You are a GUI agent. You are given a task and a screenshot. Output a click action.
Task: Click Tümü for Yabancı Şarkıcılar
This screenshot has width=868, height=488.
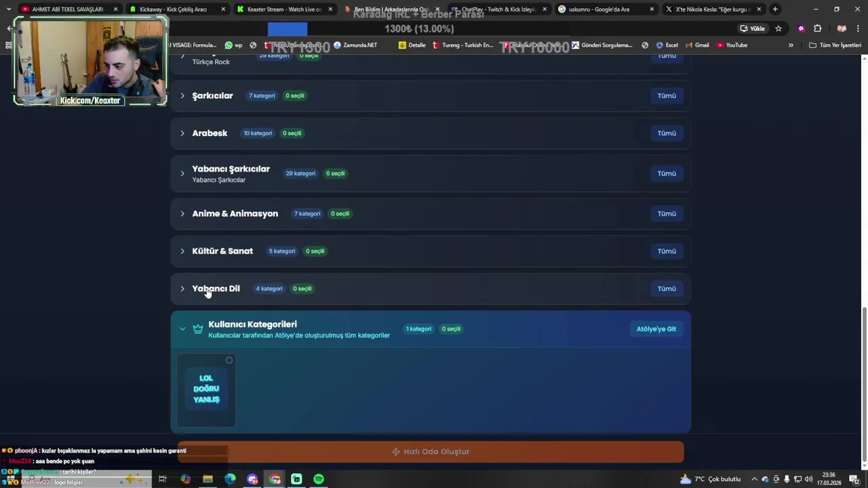click(667, 174)
